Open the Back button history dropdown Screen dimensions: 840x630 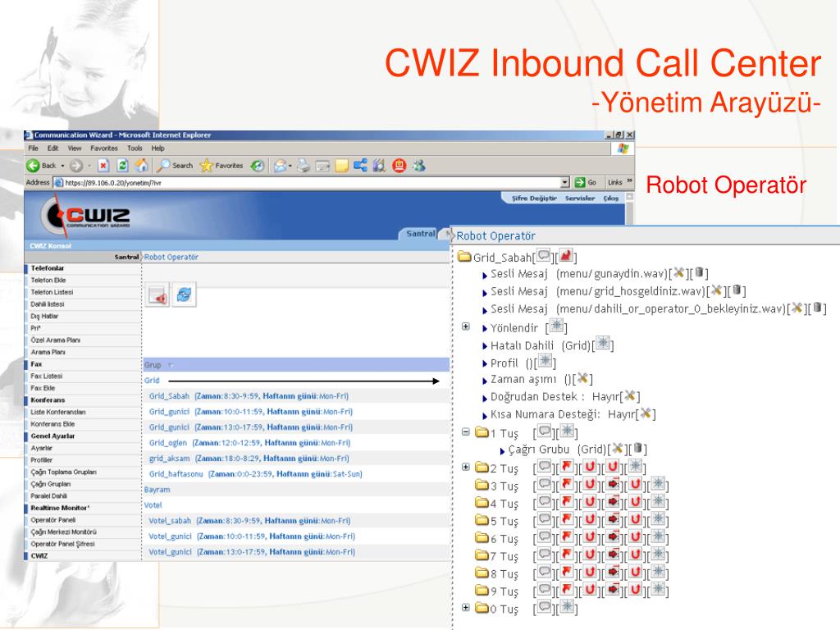pos(62,166)
